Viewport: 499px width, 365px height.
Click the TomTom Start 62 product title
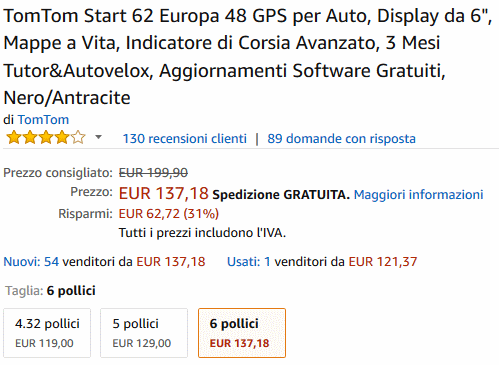(x=248, y=57)
